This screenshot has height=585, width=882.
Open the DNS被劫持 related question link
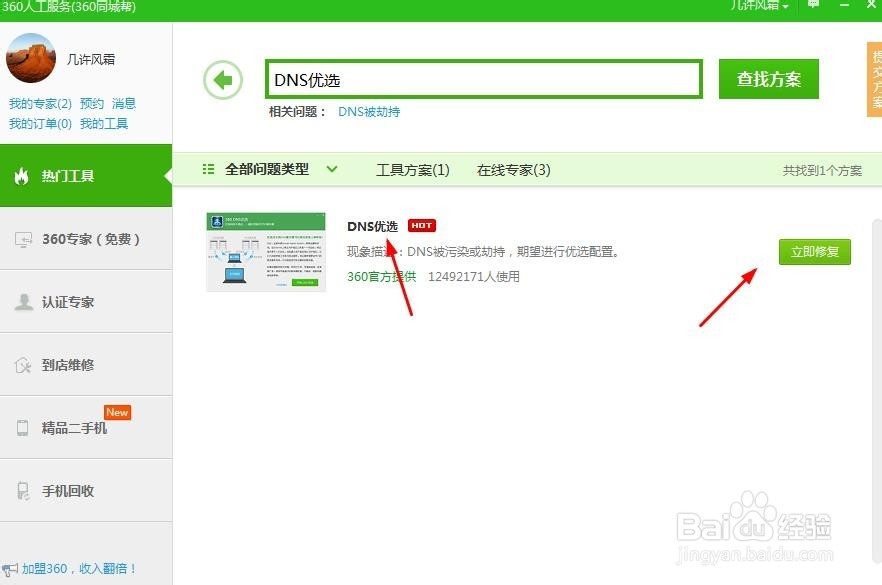tap(369, 111)
